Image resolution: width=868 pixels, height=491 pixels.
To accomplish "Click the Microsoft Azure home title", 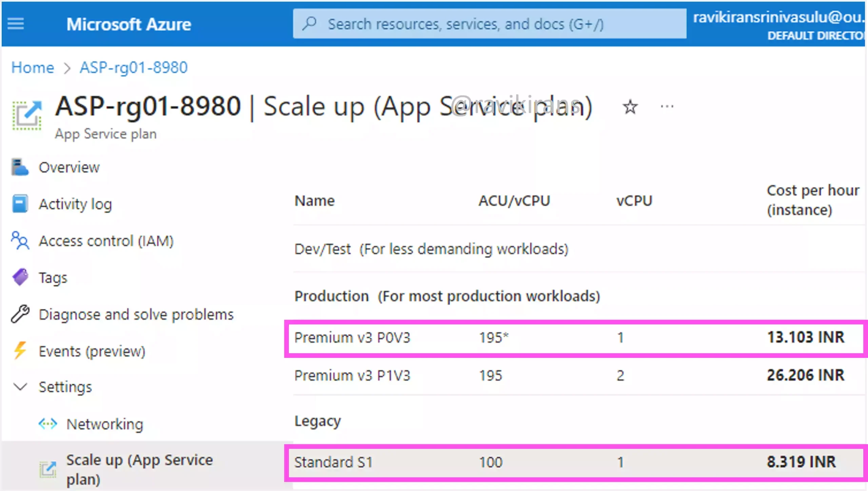I will pos(129,24).
